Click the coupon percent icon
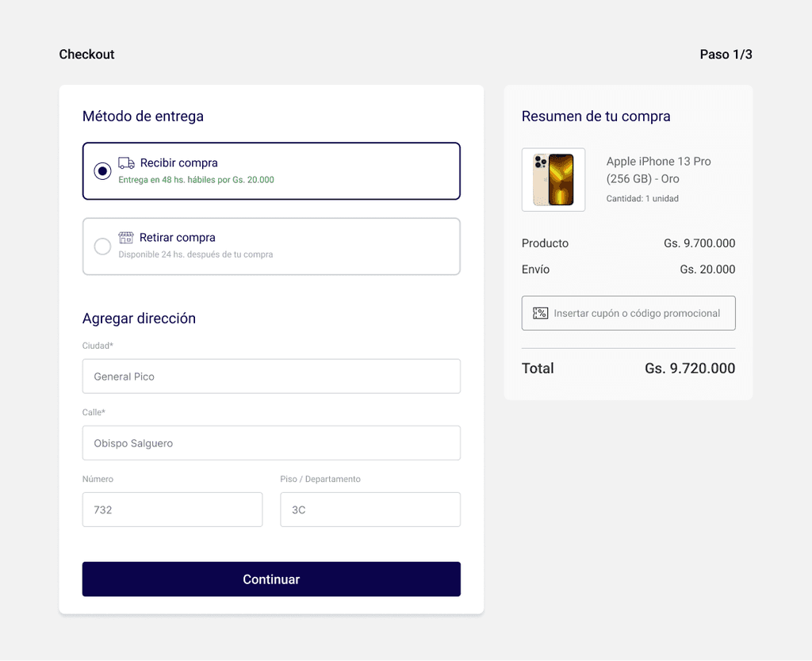 [x=540, y=313]
